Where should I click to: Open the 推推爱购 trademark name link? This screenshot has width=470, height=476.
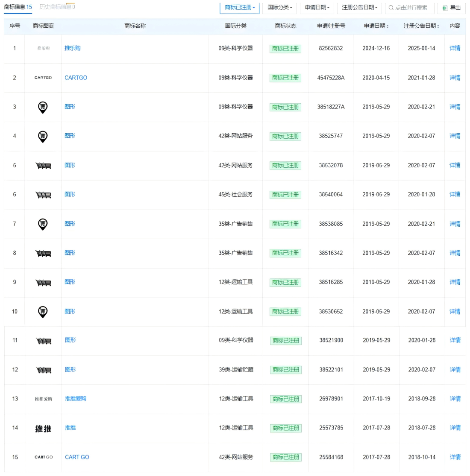tap(76, 399)
